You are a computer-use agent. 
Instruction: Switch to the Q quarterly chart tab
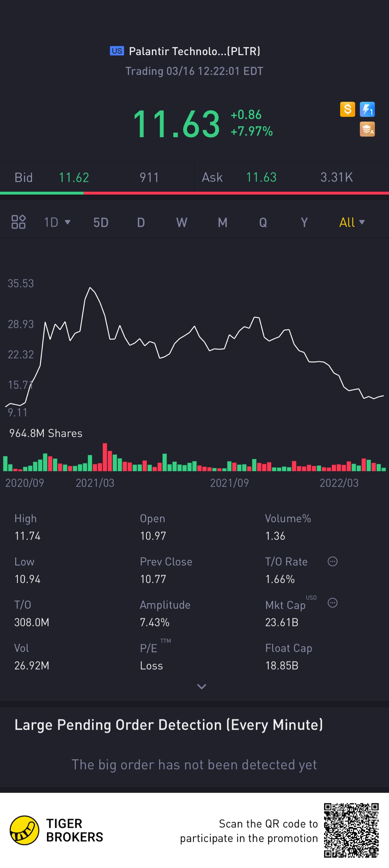point(263,222)
